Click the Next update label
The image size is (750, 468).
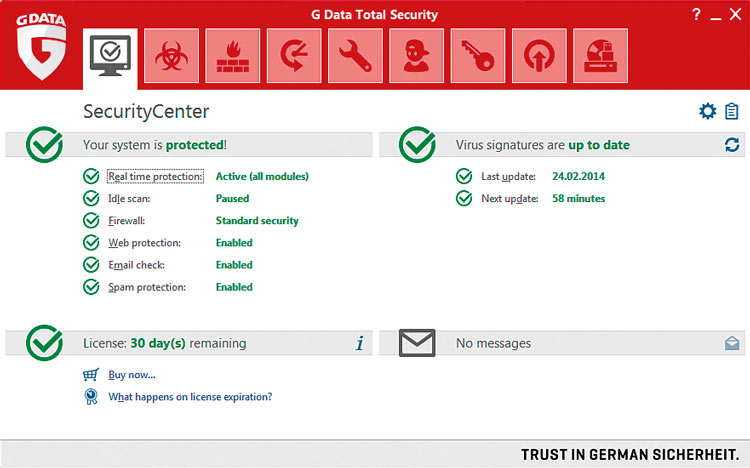(x=510, y=199)
